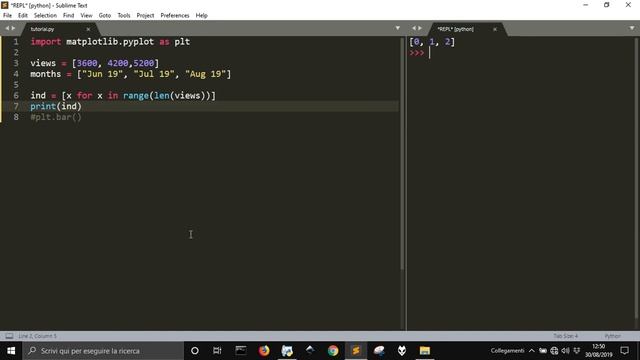Open the Preferences menu
The height and width of the screenshot is (360, 640).
[175, 16]
